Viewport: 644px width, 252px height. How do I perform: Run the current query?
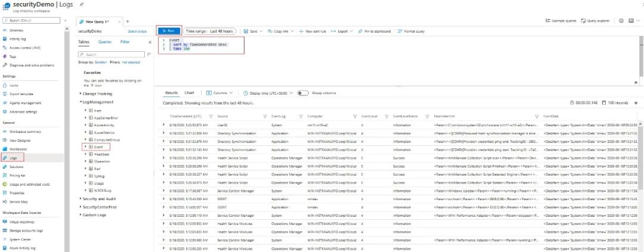168,31
